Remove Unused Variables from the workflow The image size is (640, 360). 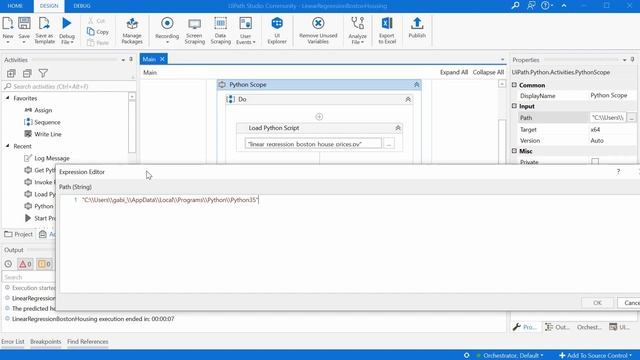(318, 30)
